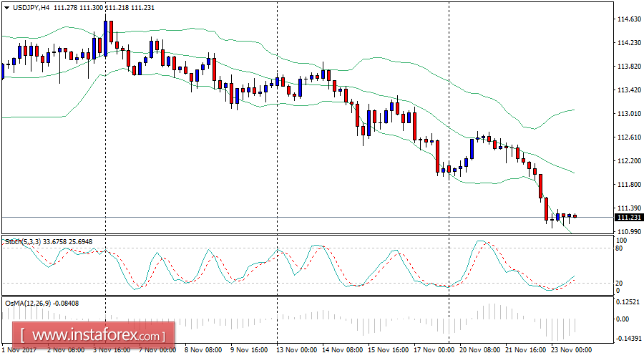Click the 1 Nov 2017 date label
644x358 pixels.
coord(19,350)
